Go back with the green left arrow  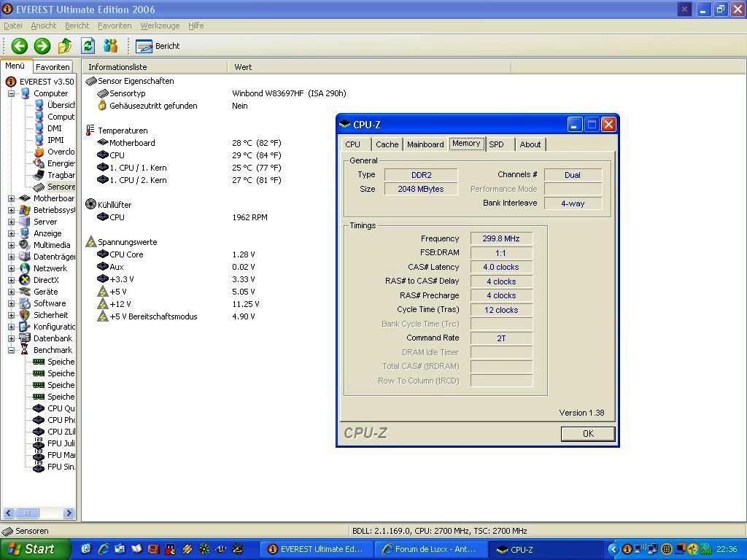20,46
